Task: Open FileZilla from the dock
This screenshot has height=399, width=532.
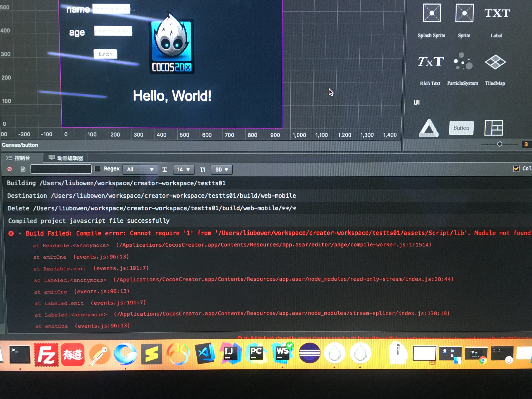Action: [x=46, y=355]
